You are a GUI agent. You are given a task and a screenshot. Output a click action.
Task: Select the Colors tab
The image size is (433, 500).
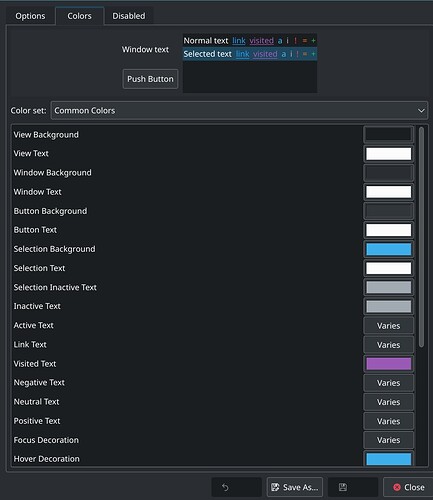point(79,16)
